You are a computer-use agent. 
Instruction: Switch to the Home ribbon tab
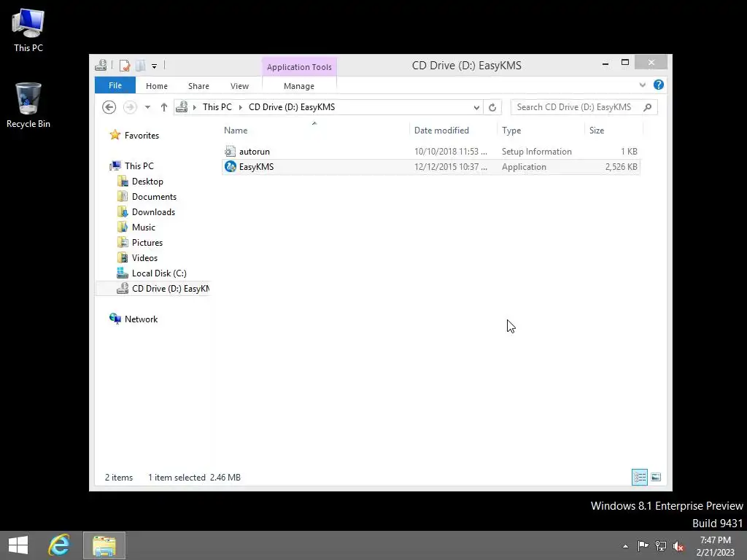click(x=157, y=86)
